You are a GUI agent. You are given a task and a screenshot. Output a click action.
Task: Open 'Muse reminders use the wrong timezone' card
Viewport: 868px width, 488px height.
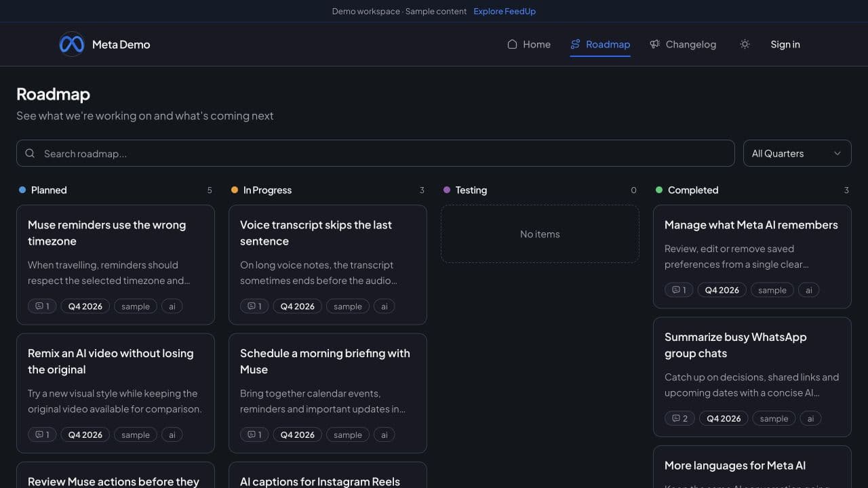[115, 265]
